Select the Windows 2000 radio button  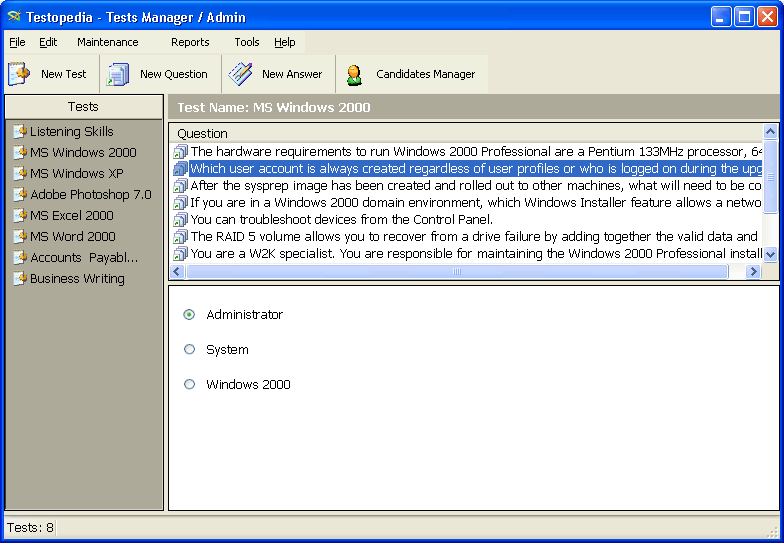click(x=189, y=384)
